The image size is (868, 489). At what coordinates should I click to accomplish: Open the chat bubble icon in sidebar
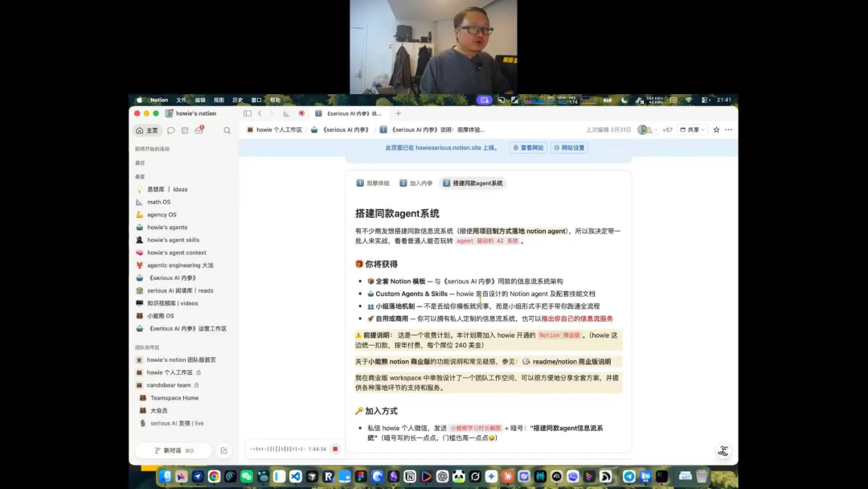pos(171,131)
